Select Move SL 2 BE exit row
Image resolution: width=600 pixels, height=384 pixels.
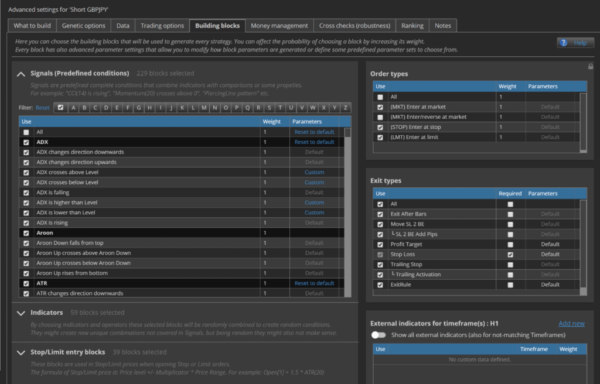476,224
